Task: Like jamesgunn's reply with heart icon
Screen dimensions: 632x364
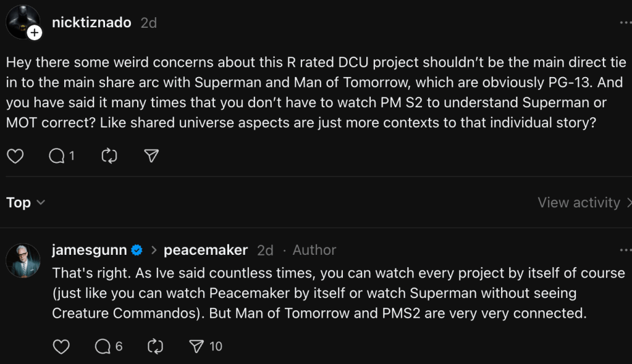Action: point(61,347)
